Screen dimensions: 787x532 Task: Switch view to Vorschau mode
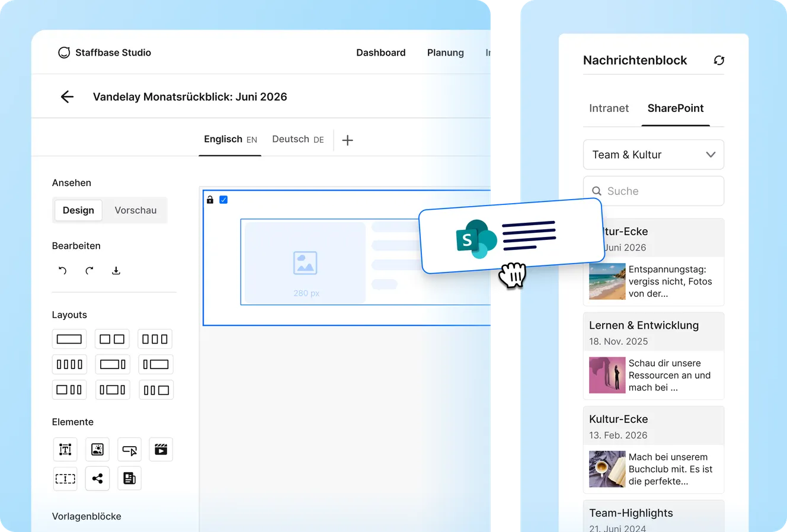[x=136, y=210]
